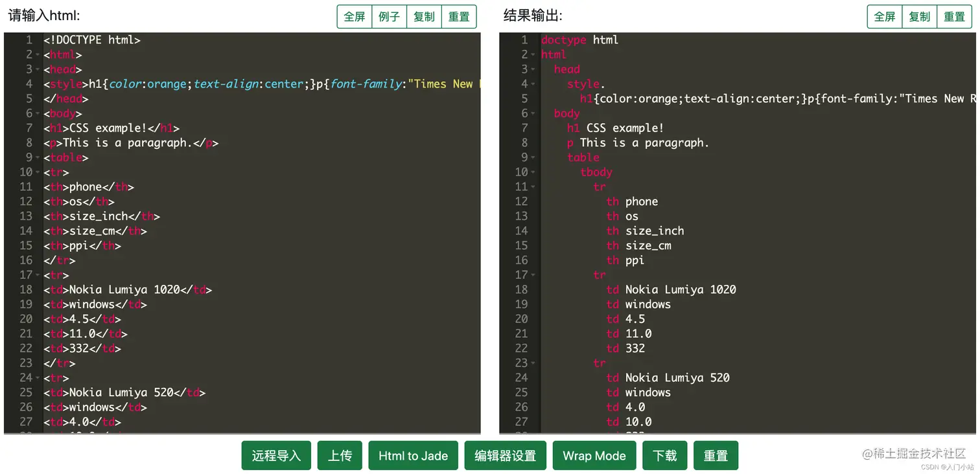
Task: Click the h1 CSS example! output line
Action: coord(615,128)
